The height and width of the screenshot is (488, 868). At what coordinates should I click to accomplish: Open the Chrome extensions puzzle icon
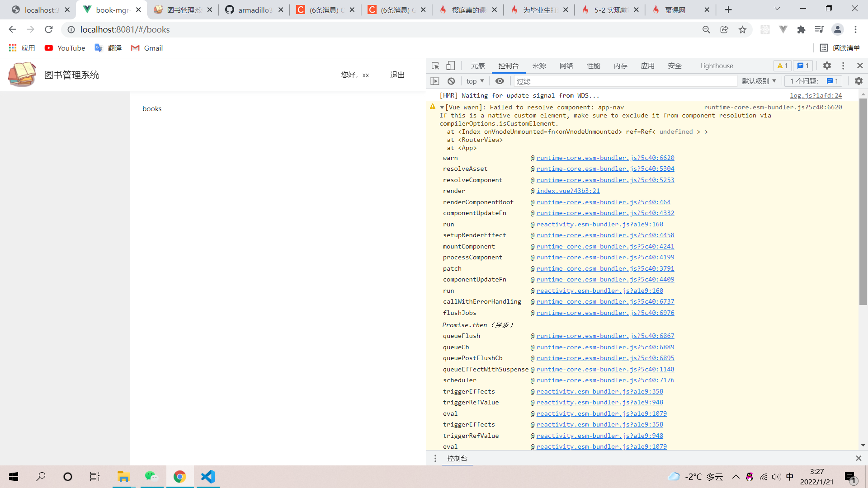[801, 30]
